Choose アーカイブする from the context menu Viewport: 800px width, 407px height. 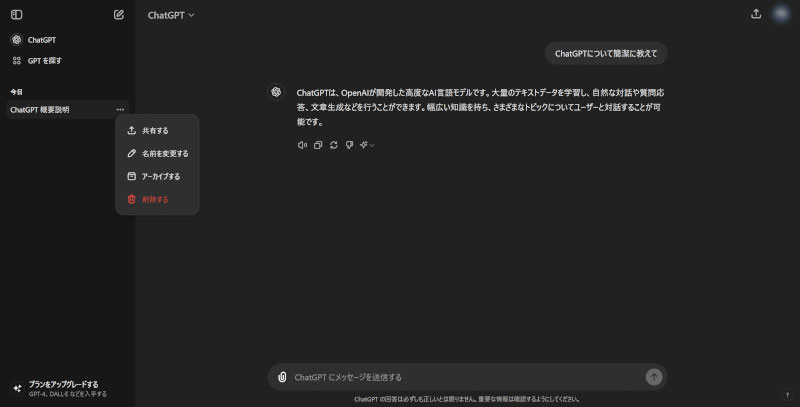[157, 176]
